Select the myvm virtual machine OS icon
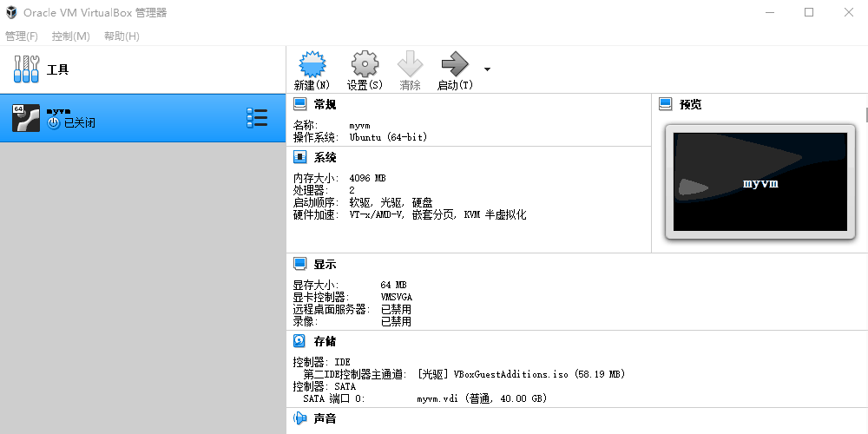This screenshot has width=868, height=434. click(x=26, y=118)
